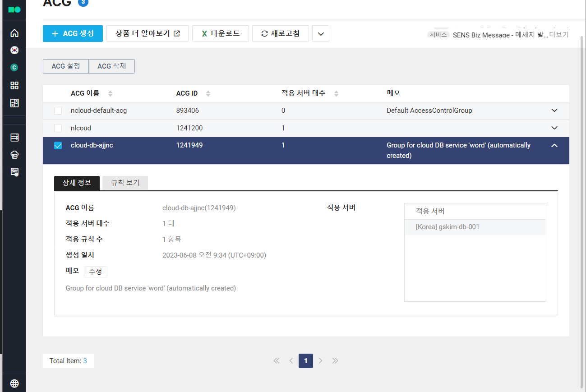The height and width of the screenshot is (392, 586).
Task: Click the ACG 생성 button
Action: click(x=73, y=33)
